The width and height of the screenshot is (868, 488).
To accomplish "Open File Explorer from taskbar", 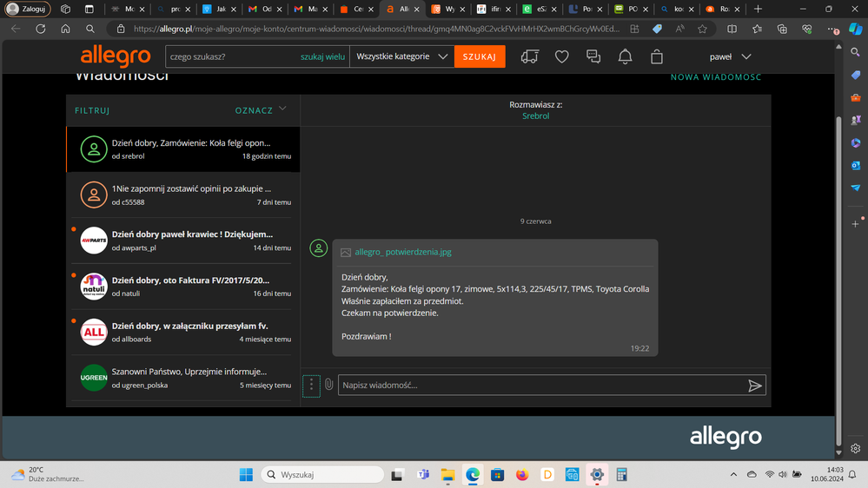I will [x=447, y=474].
